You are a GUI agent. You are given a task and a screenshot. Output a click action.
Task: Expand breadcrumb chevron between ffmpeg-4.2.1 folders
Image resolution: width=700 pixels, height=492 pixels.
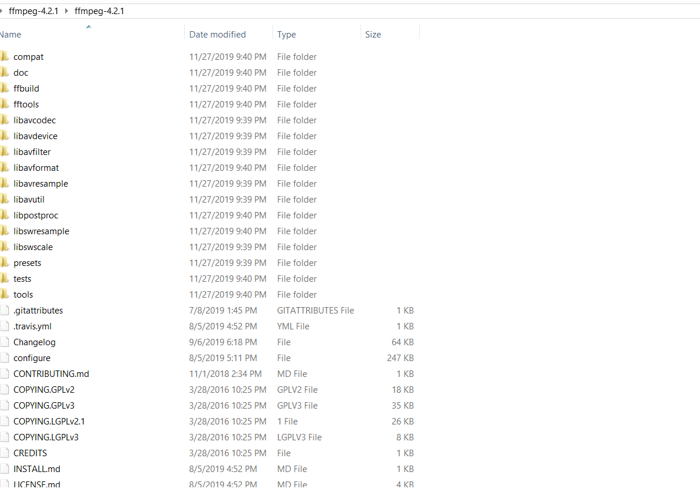tap(67, 11)
